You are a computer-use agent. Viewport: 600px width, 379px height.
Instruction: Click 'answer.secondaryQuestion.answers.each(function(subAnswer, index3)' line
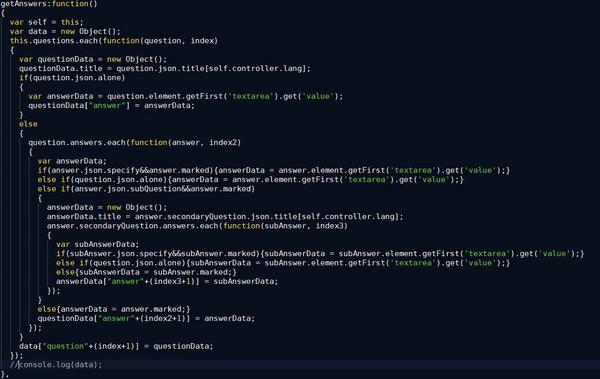pos(197,226)
